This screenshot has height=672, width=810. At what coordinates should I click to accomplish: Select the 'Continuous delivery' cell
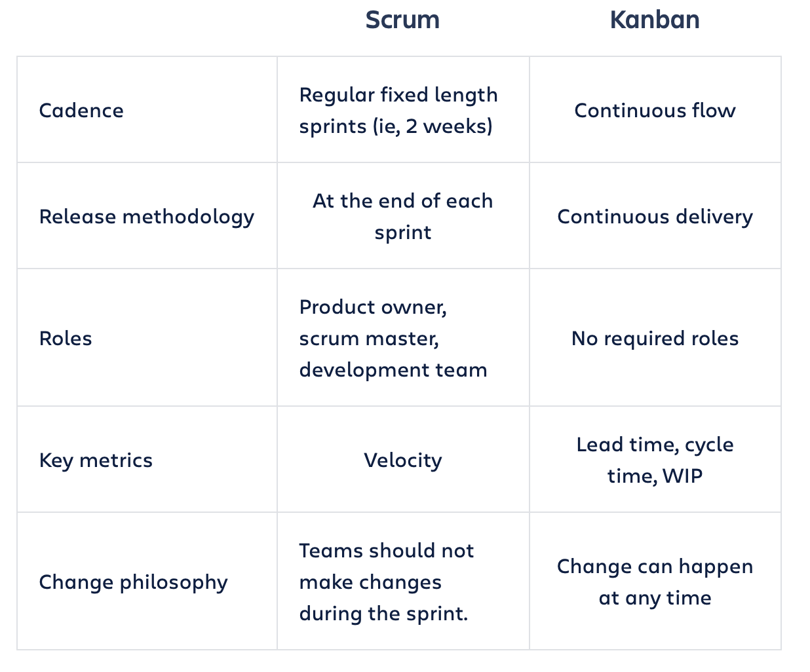(655, 216)
